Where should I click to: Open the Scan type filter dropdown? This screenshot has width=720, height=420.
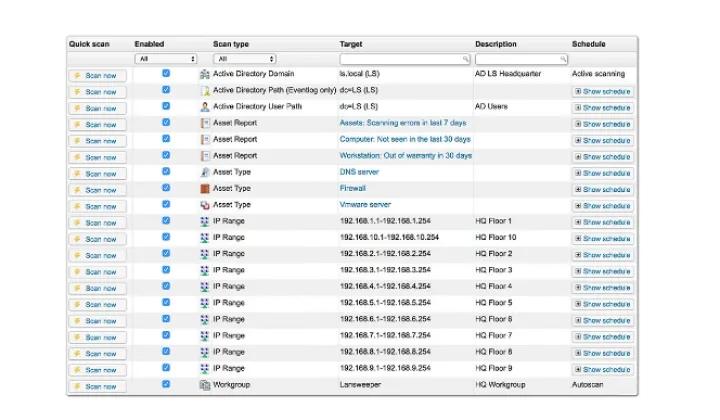(244, 59)
